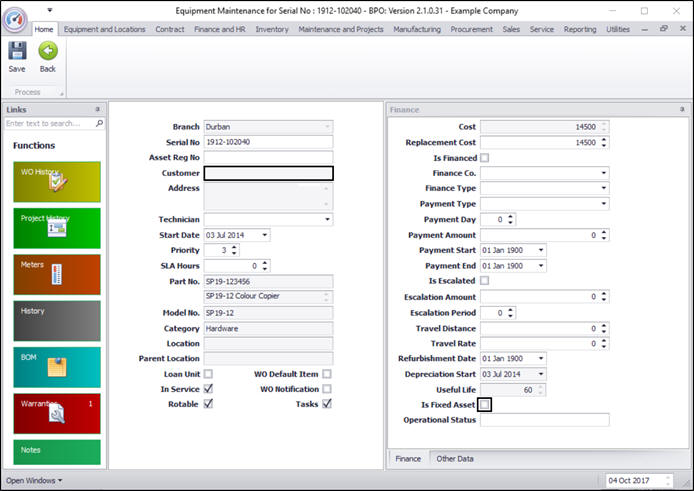The image size is (694, 491).
Task: Open the Warranties function tile
Action: coord(56,412)
